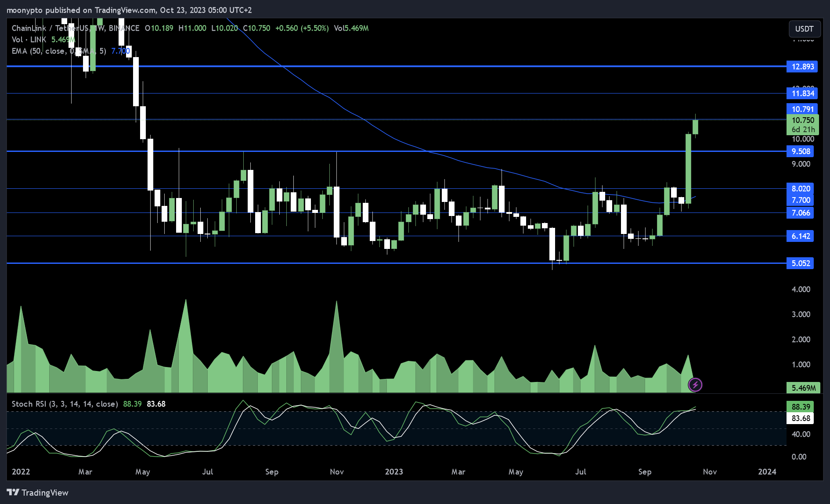
Task: Click the 88.39 Stoch RSI axis label
Action: coord(800,407)
